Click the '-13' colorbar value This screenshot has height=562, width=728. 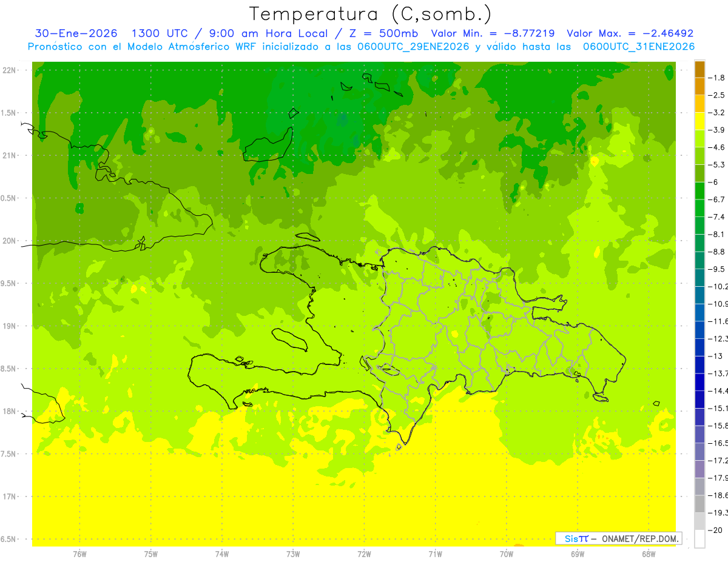[x=715, y=356]
